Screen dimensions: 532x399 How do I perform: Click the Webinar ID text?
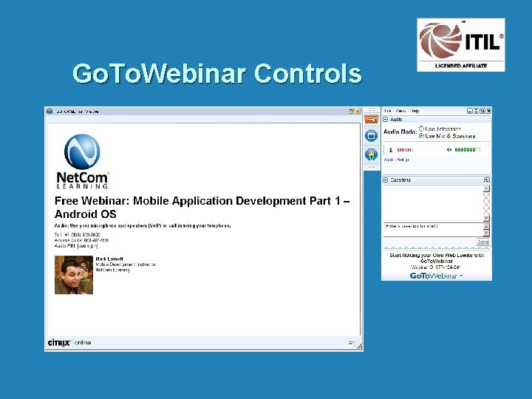[x=436, y=267]
